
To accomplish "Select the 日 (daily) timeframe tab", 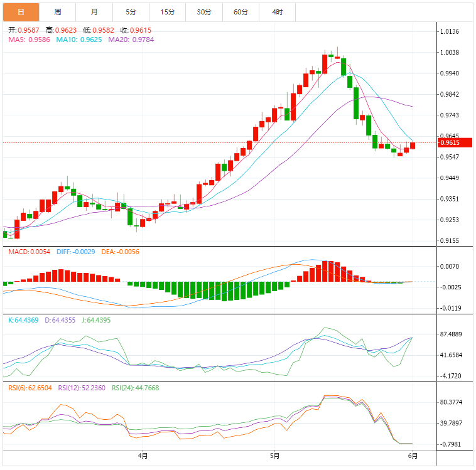I will tap(21, 12).
